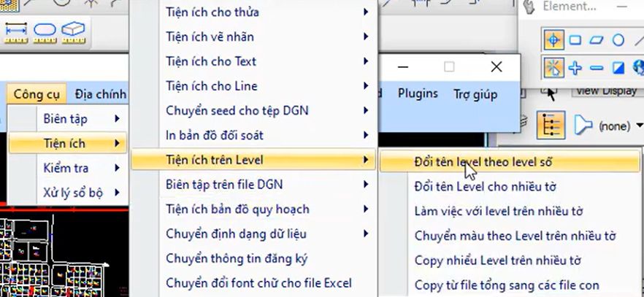Expand the Kiểm tra submenu
The image size is (644, 297).
67,168
